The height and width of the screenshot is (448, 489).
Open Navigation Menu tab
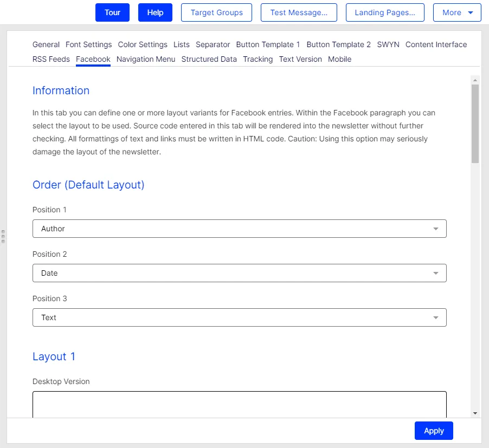(x=146, y=59)
